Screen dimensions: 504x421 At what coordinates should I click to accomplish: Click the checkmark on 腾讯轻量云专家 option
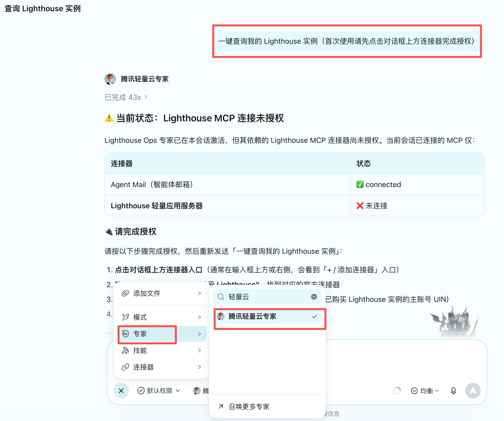pyautogui.click(x=314, y=316)
